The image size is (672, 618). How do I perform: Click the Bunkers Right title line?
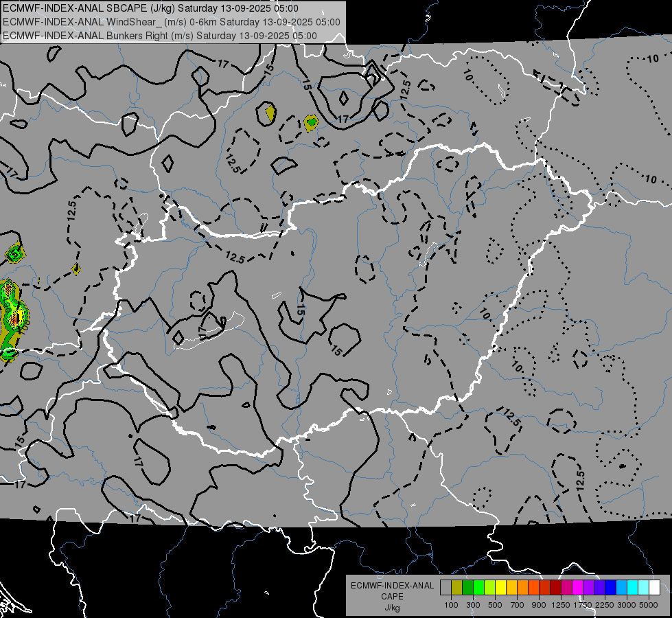(160, 36)
